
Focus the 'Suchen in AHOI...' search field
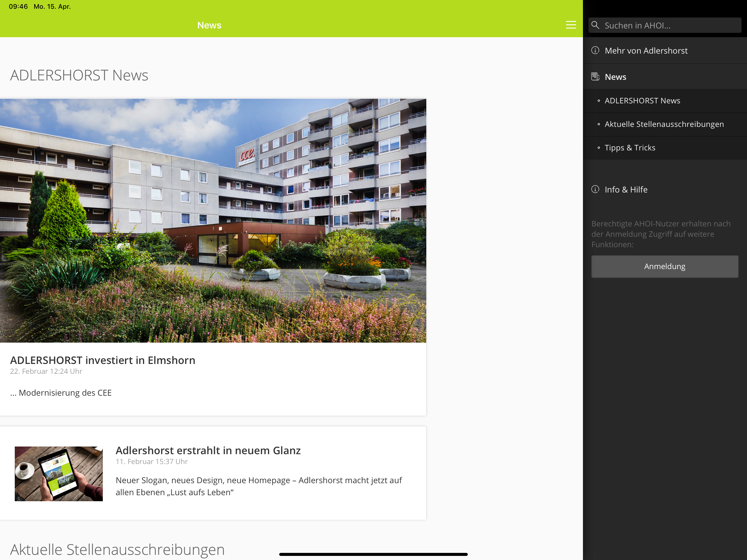[x=665, y=25]
